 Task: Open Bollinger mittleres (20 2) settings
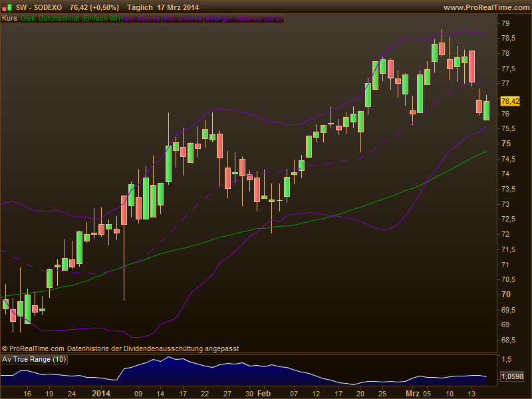pos(244,19)
